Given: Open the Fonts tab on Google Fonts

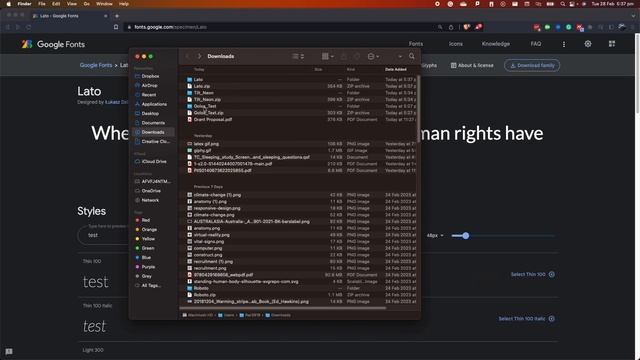Looking at the screenshot, I should [x=416, y=44].
